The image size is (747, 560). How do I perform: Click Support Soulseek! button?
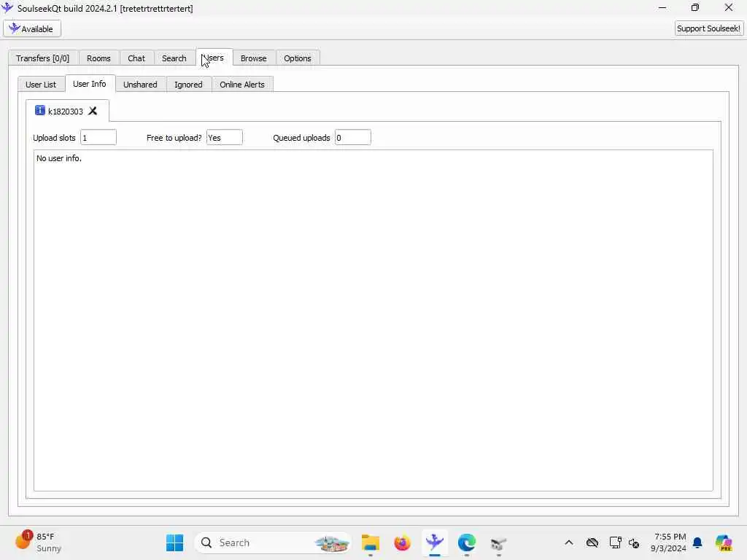click(x=708, y=28)
